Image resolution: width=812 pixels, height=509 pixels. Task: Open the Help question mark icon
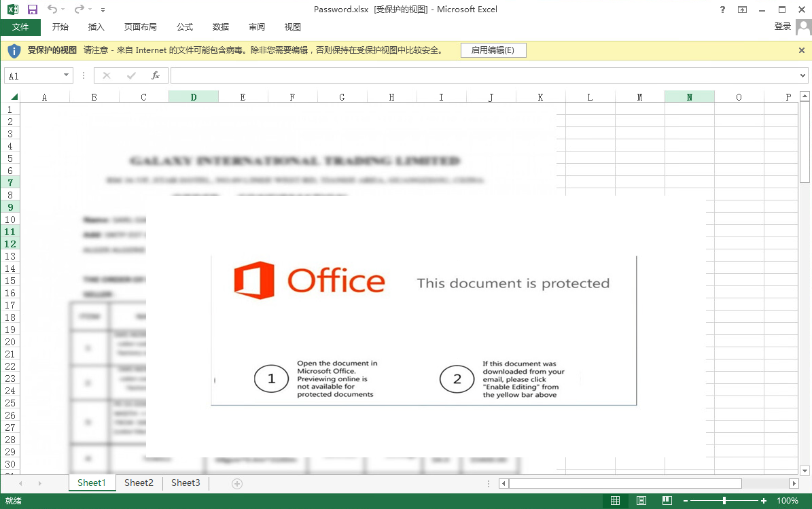pyautogui.click(x=722, y=10)
